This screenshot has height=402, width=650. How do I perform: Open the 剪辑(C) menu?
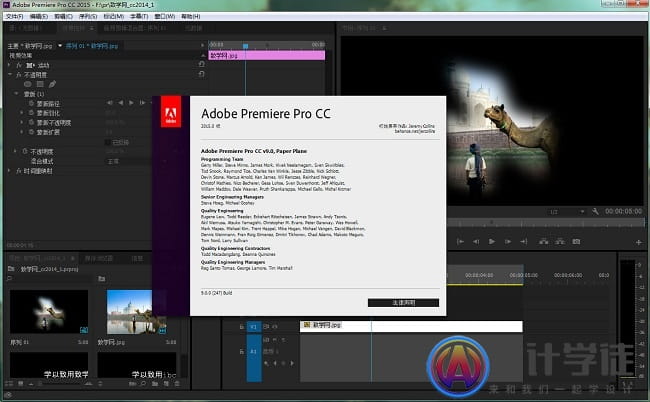click(x=63, y=16)
